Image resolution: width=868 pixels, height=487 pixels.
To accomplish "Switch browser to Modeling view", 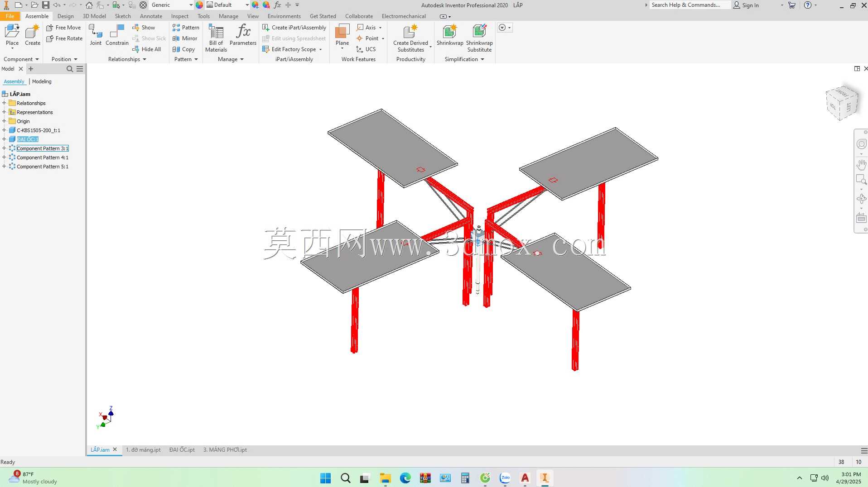I will tap(42, 81).
